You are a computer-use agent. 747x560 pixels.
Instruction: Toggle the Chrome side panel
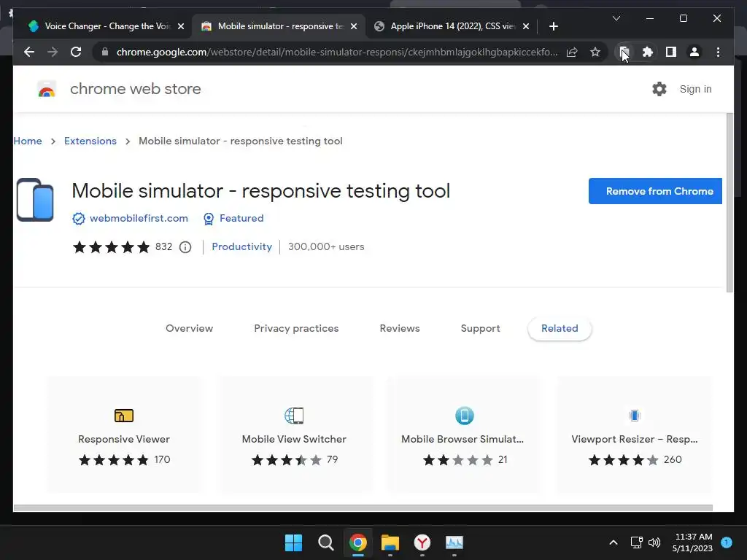coord(671,52)
